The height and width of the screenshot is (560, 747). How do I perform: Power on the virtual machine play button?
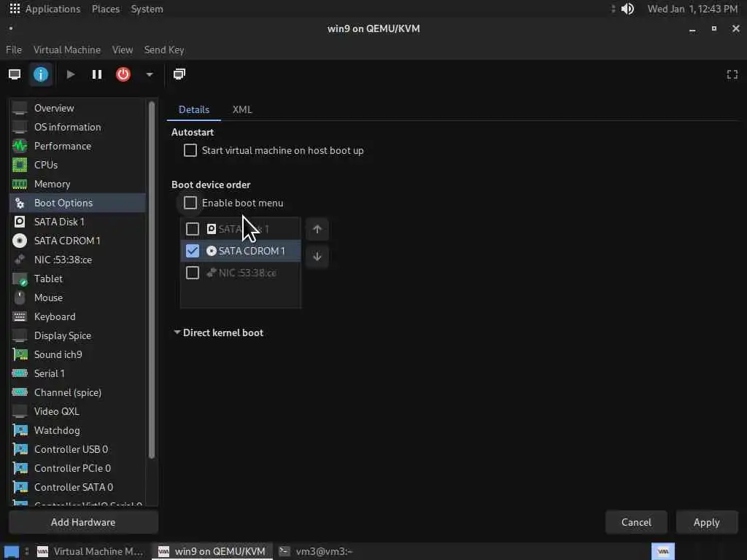71,74
